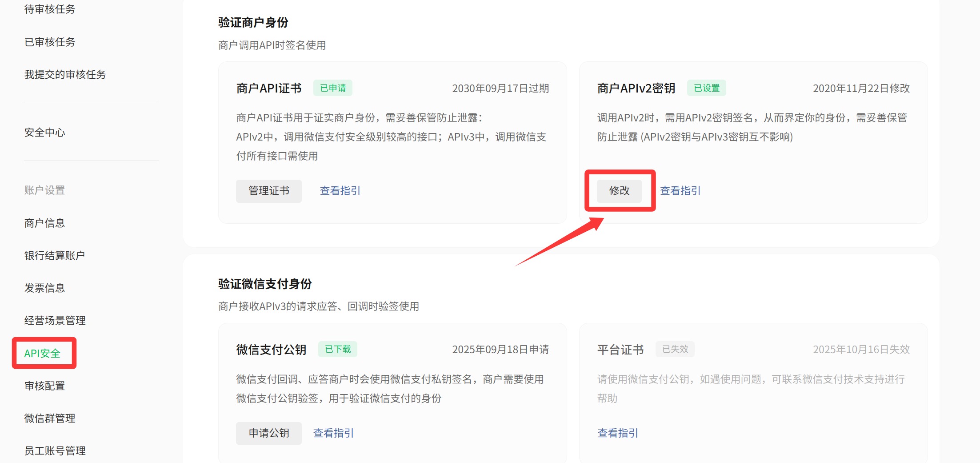Image resolution: width=980 pixels, height=463 pixels.
Task: Open 查看指引 under 平台证书 card
Action: click(617, 433)
